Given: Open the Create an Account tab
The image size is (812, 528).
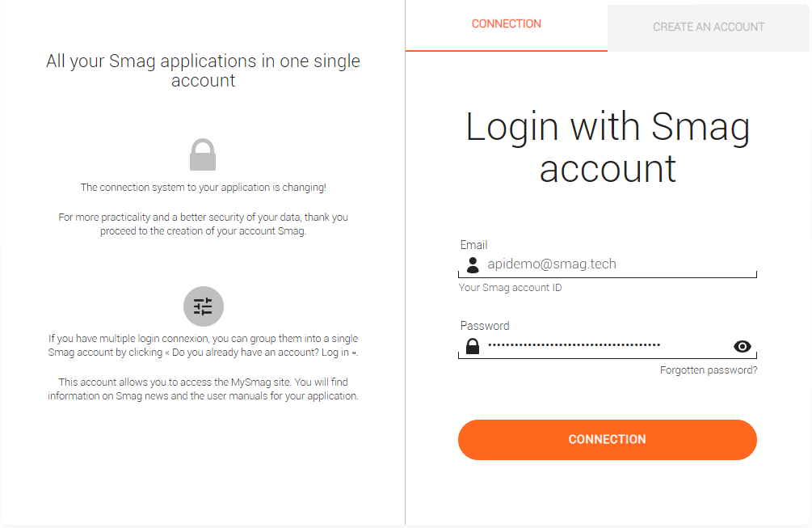Looking at the screenshot, I should 709,27.
